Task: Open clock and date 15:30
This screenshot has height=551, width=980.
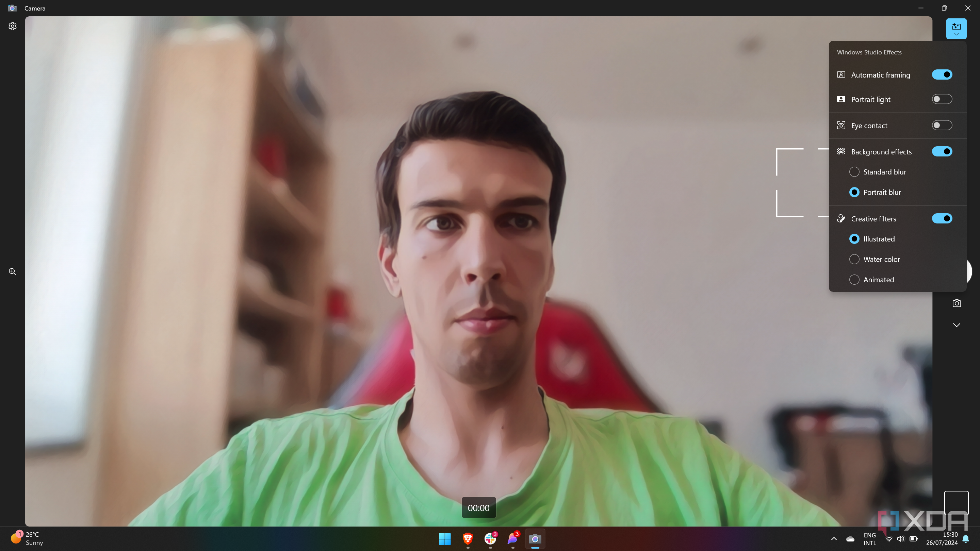Action: 942,539
